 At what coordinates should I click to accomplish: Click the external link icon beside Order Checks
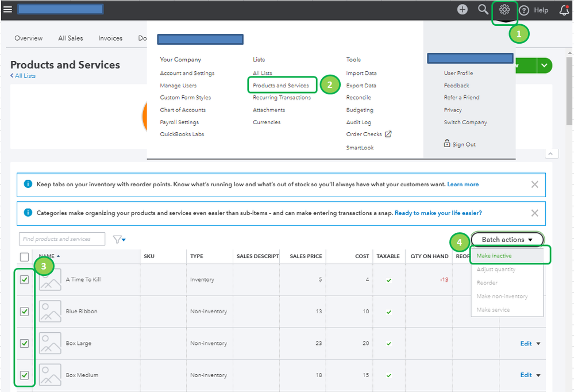pyautogui.click(x=388, y=134)
